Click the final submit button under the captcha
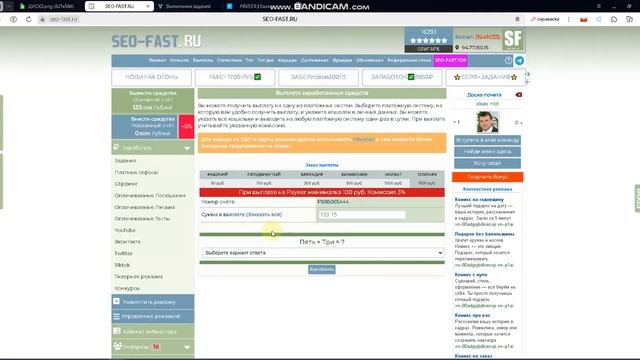 click(322, 269)
